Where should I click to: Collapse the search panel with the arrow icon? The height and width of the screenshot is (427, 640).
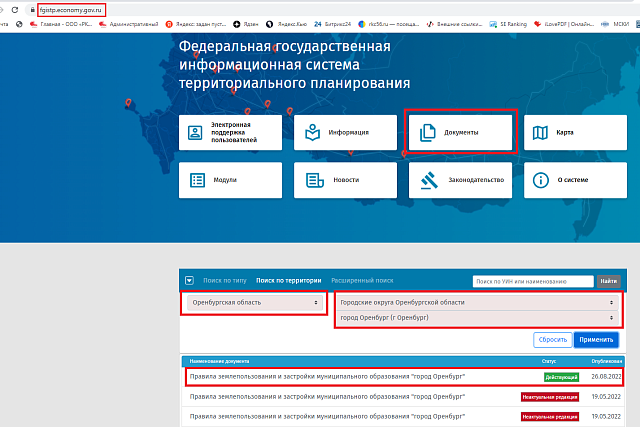point(189,280)
